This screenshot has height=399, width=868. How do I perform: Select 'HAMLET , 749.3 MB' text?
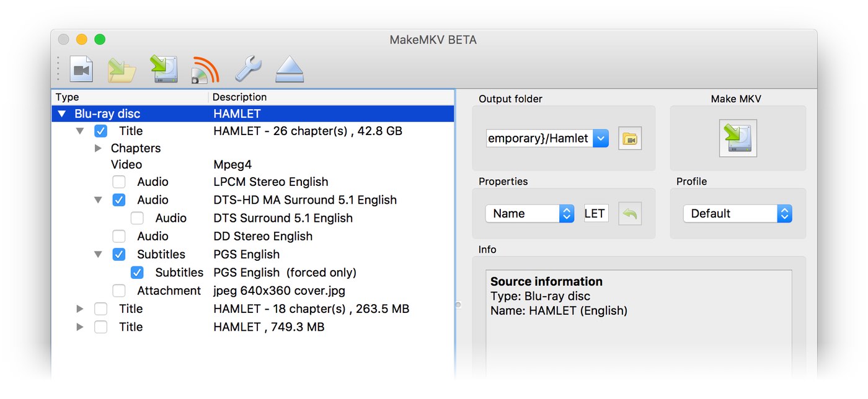pyautogui.click(x=268, y=327)
